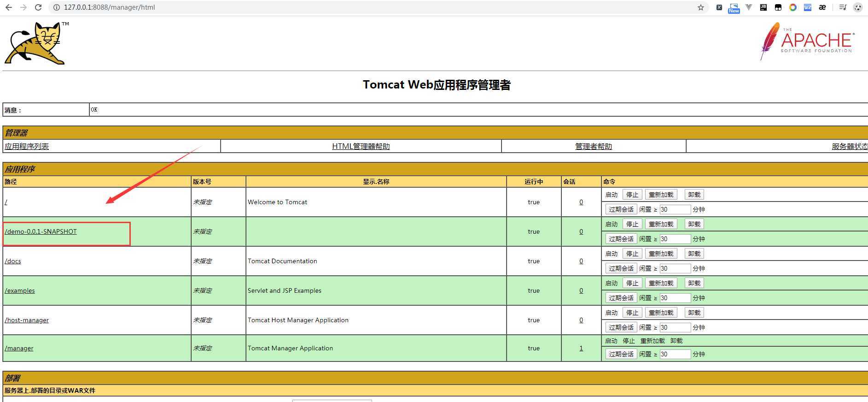
Task: Open the dark X extension icon
Action: point(719,7)
